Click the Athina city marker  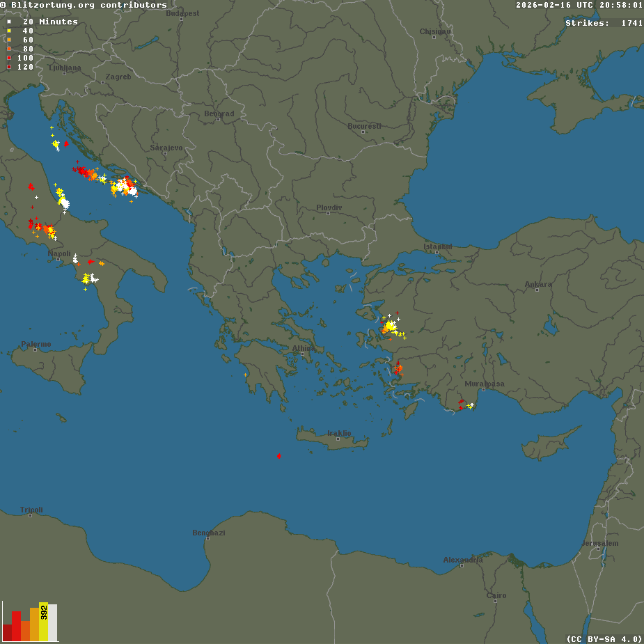click(302, 354)
